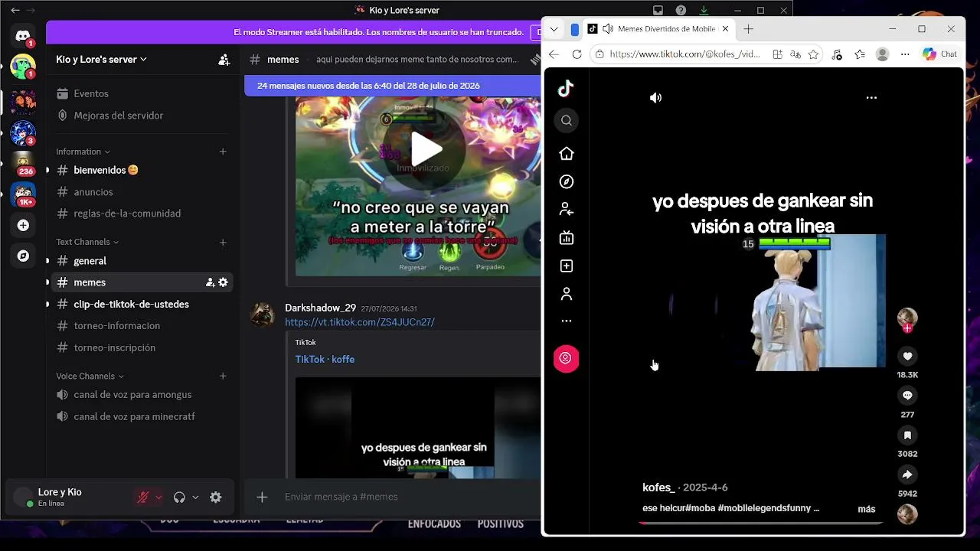Open Discord help question mark icon

tap(681, 11)
